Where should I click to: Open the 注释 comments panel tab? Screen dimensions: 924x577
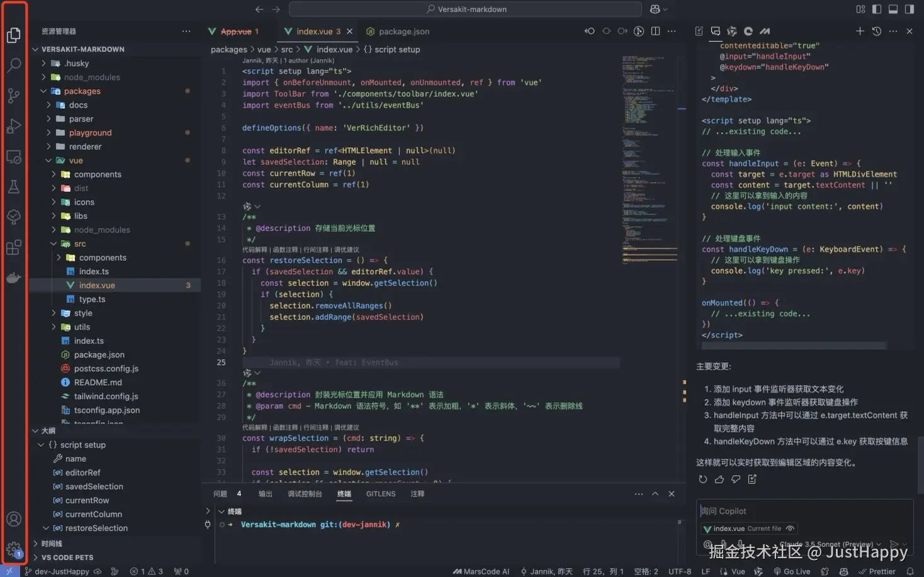coord(417,494)
